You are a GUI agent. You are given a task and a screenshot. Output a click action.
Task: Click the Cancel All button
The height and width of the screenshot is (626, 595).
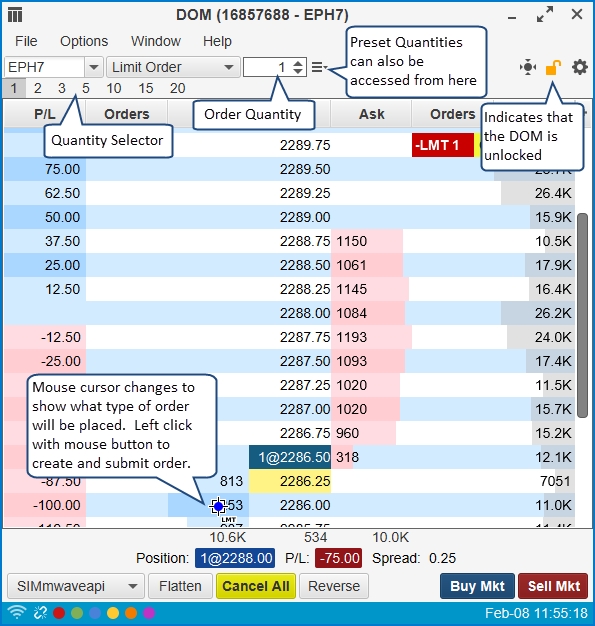pos(256,586)
